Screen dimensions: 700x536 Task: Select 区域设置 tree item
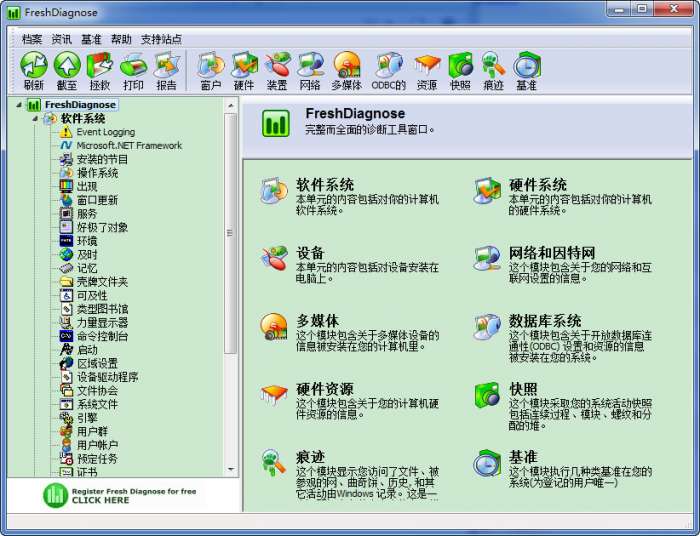[98, 364]
